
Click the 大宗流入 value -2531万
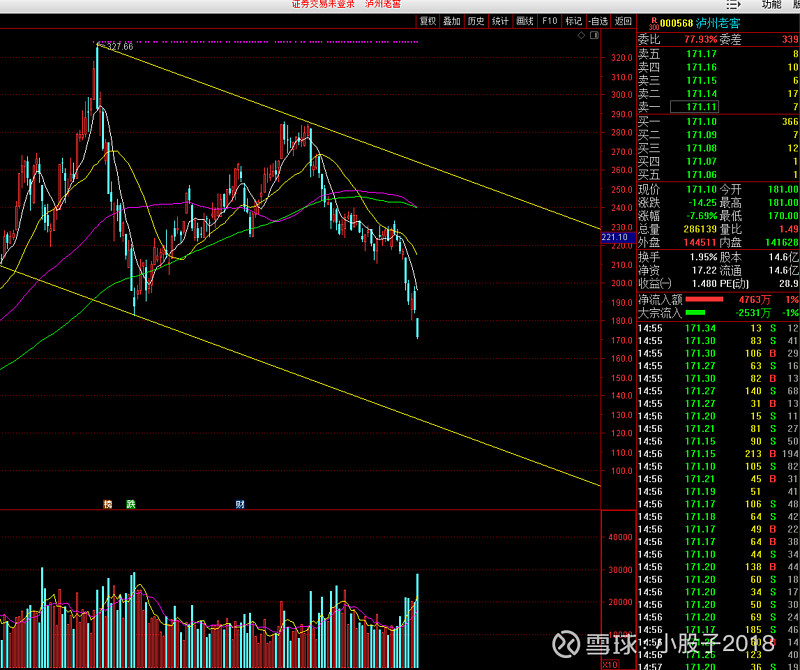pos(754,313)
